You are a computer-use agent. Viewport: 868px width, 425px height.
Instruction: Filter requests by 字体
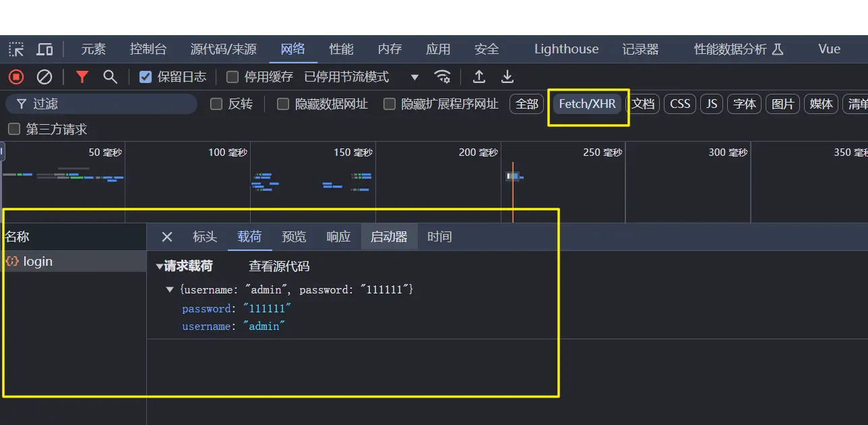tap(745, 104)
